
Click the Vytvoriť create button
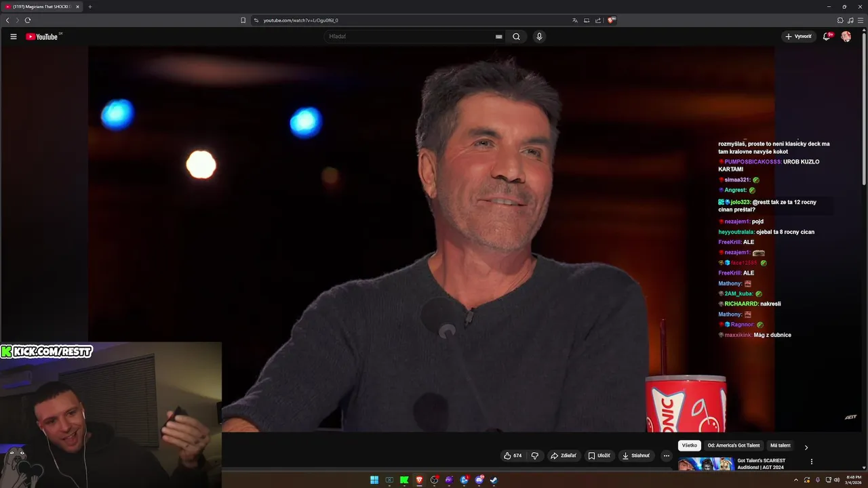(x=798, y=37)
